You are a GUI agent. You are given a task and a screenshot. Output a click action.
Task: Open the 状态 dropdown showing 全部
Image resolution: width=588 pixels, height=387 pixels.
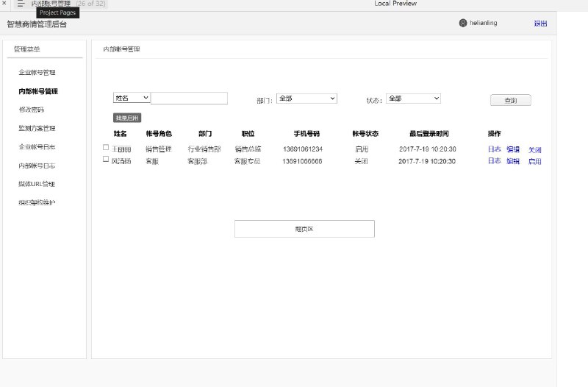(413, 99)
